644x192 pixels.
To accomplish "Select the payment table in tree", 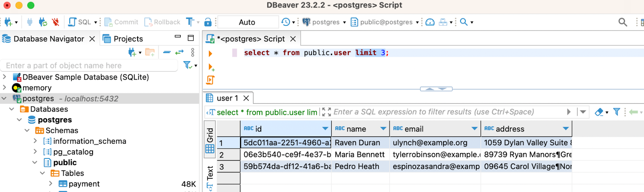I will coord(84,184).
